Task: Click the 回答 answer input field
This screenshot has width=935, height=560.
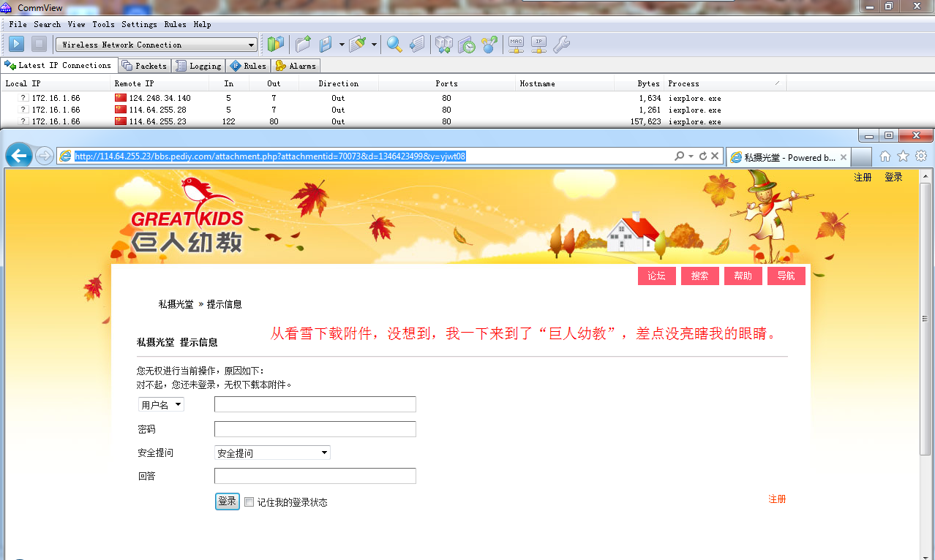Action: (x=315, y=476)
